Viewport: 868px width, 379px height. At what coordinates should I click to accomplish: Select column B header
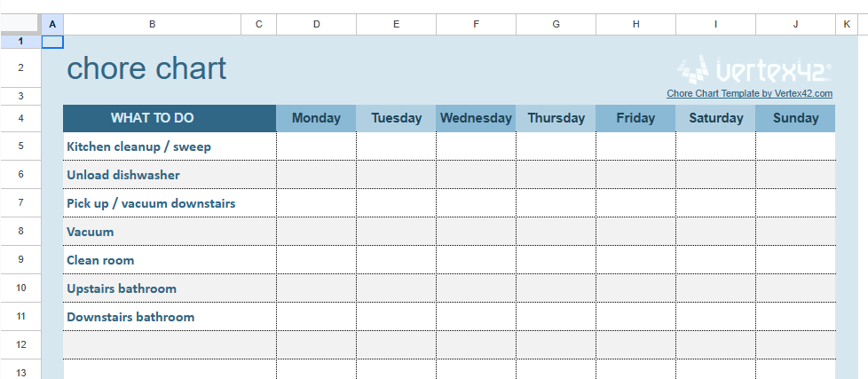pos(152,24)
